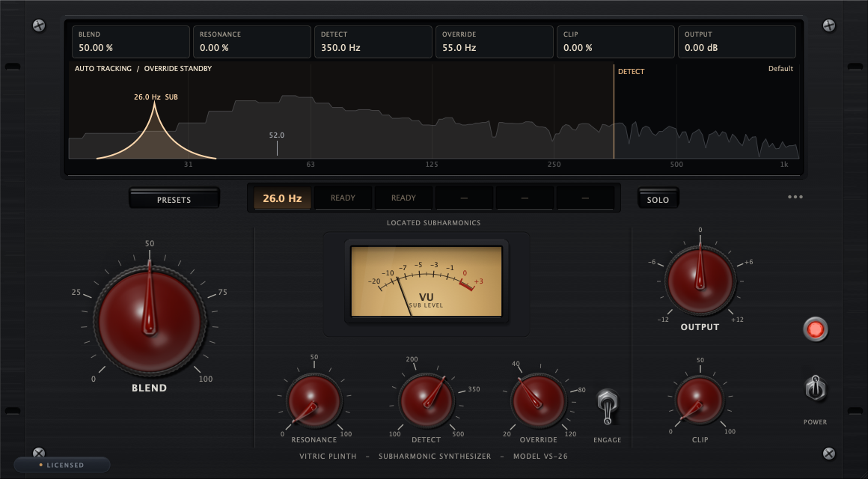Click the RESONANCE 0.00 % readout

point(252,41)
